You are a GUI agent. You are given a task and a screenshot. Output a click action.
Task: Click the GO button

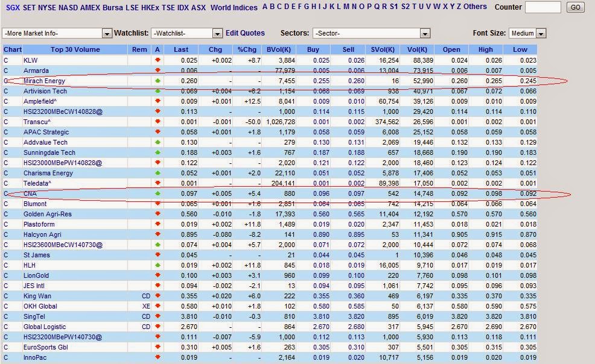pyautogui.click(x=575, y=7)
